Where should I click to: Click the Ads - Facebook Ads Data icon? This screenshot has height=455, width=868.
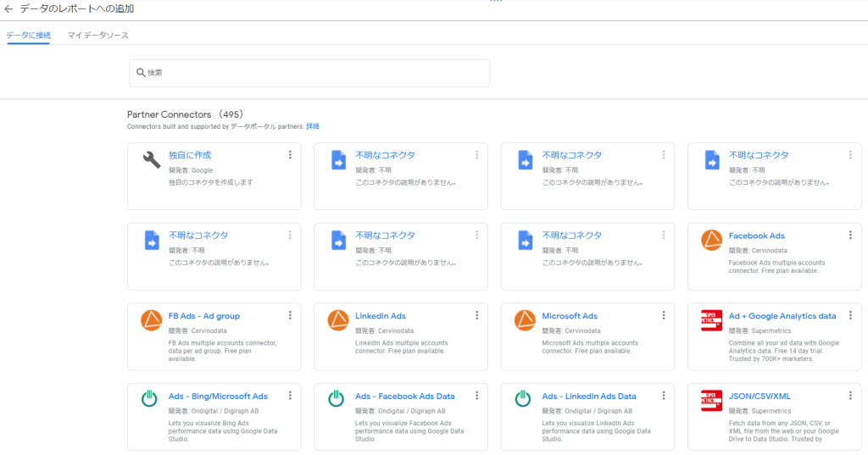pos(336,398)
